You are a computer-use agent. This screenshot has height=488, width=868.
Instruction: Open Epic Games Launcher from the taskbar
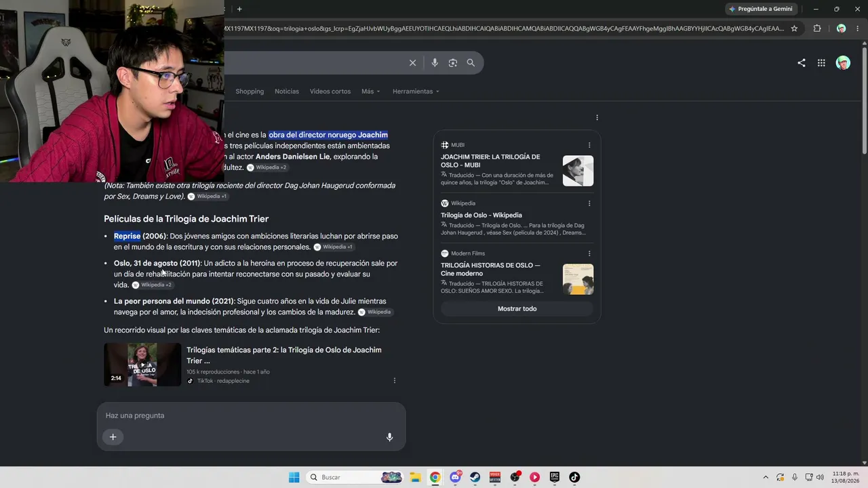click(x=555, y=477)
